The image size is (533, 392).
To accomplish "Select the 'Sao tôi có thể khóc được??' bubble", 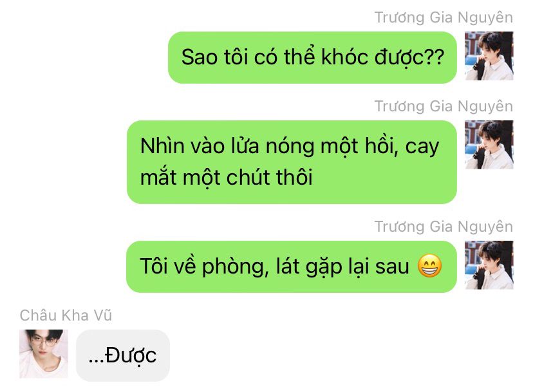I will (312, 57).
